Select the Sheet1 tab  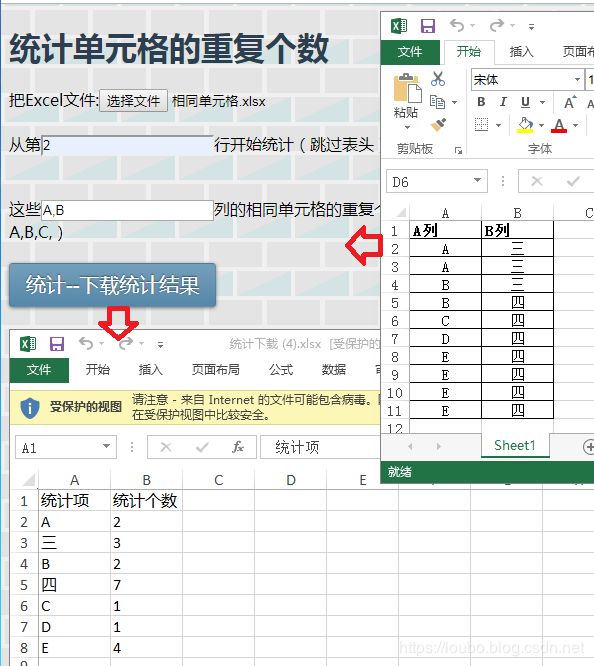coord(515,445)
